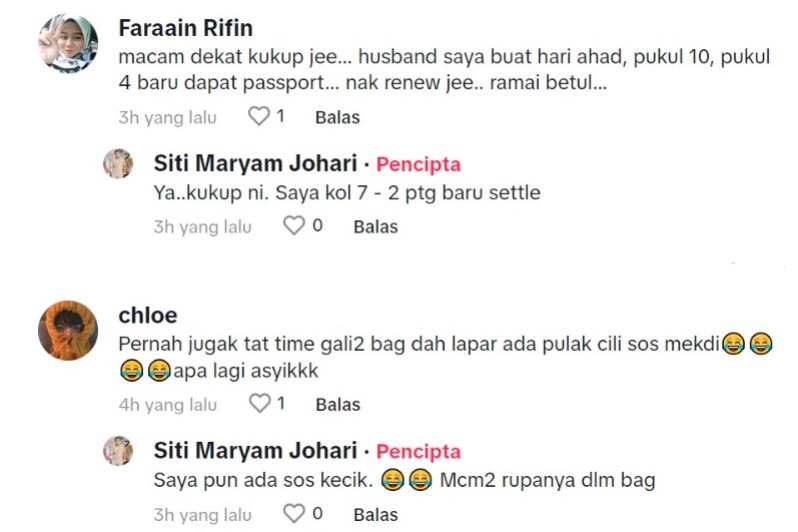
Task: Like the 'sos kecik' reply heart
Action: [x=294, y=514]
